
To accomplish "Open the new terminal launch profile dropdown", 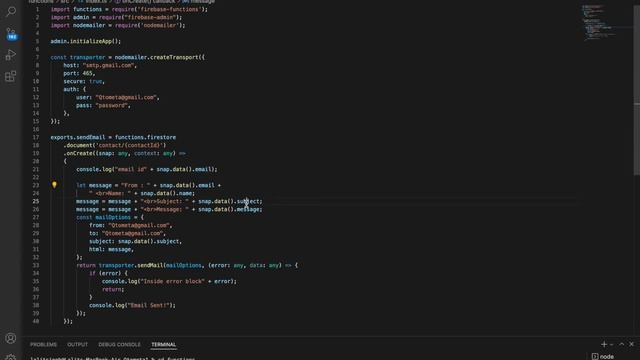I will 611,345.
